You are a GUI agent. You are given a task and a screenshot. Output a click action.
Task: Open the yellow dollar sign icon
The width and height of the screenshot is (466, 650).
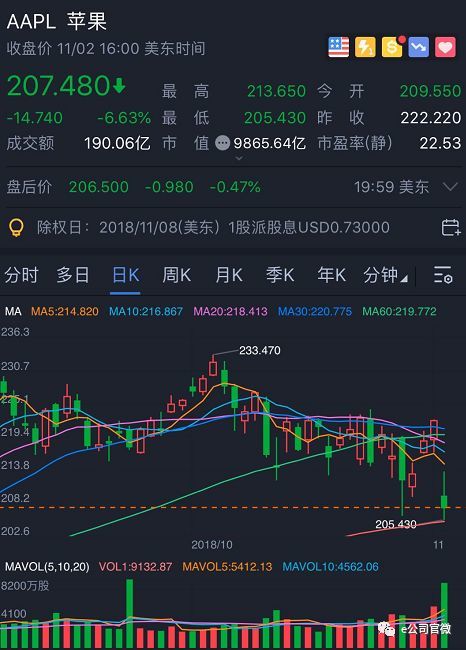[x=392, y=47]
